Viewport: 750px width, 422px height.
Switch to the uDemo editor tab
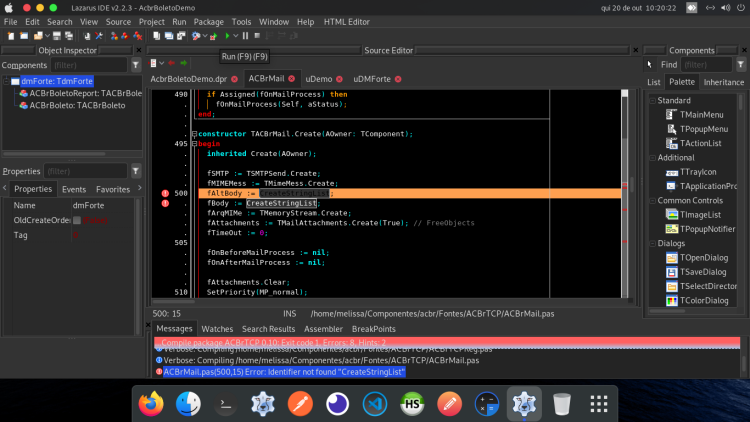[x=319, y=79]
